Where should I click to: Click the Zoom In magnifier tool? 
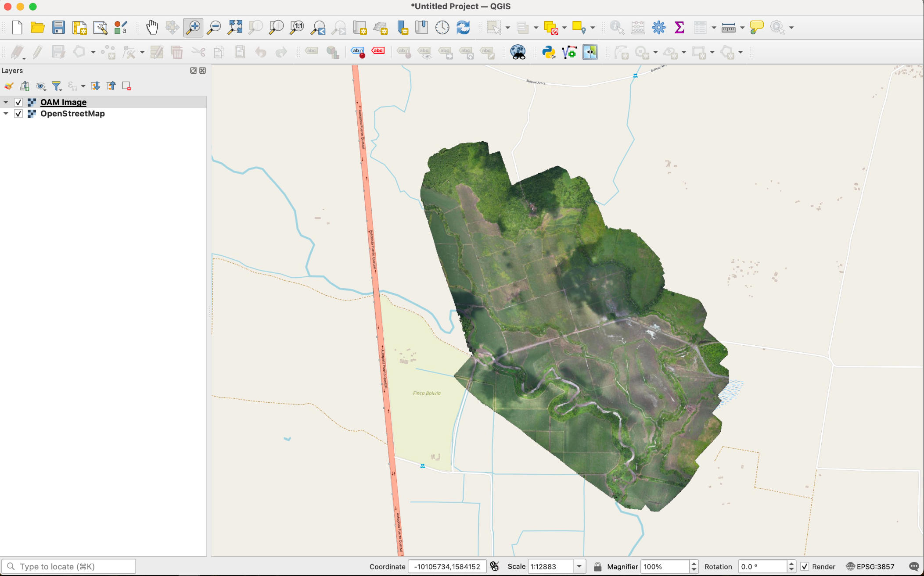click(193, 27)
